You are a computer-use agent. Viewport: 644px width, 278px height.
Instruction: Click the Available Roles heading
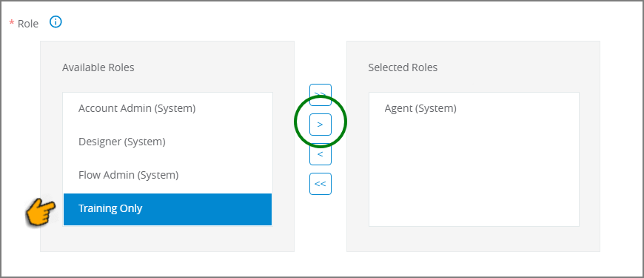[98, 67]
